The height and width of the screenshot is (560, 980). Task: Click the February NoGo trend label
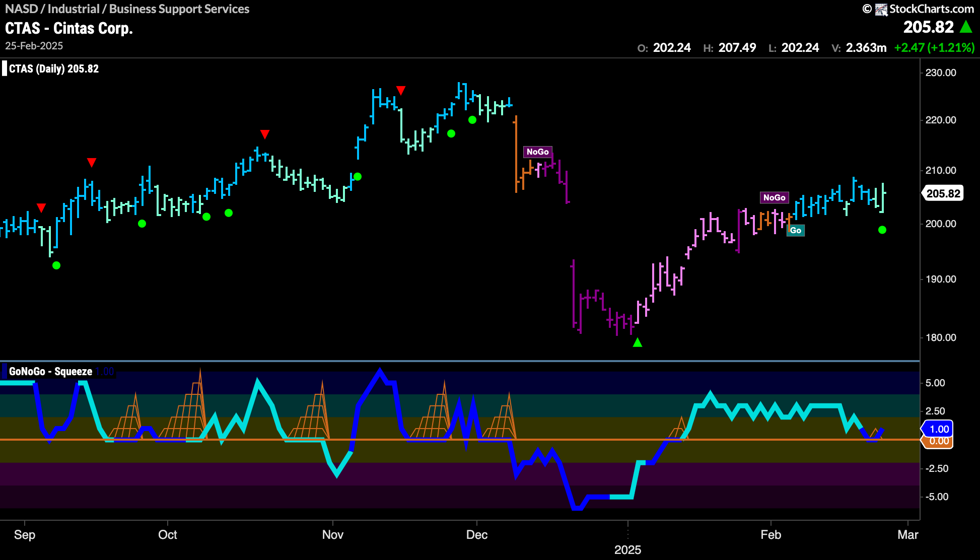[x=775, y=197]
